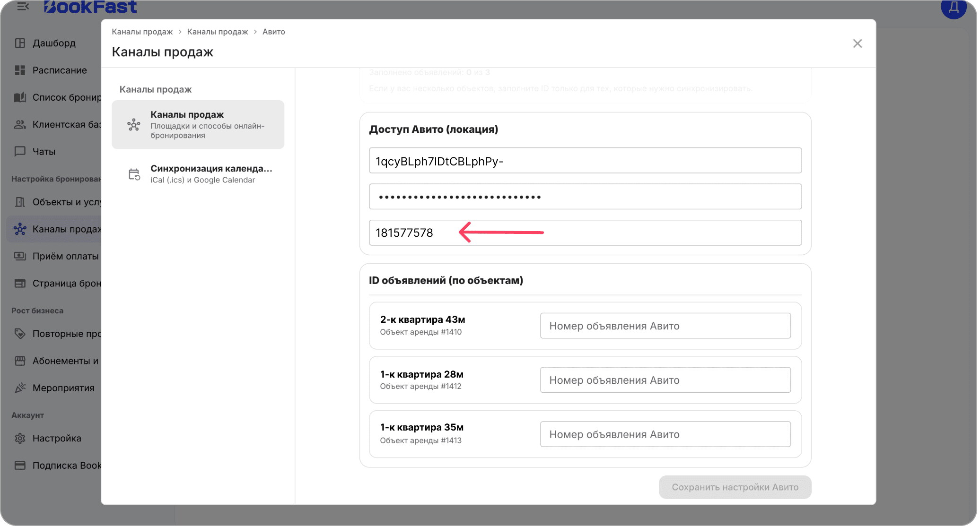Click the Авито listing field for 2-к квартира 43м

[665, 326]
